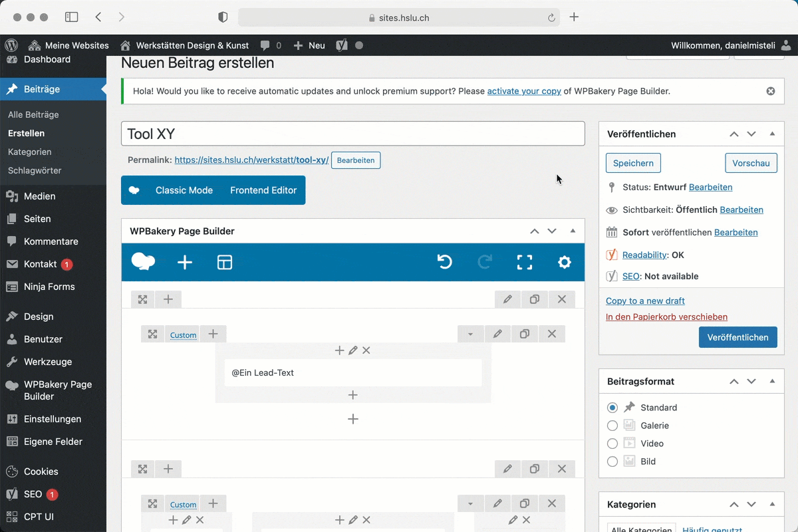Click the @Ein Lead-Text element
This screenshot has height=532, width=798.
coord(353,373)
